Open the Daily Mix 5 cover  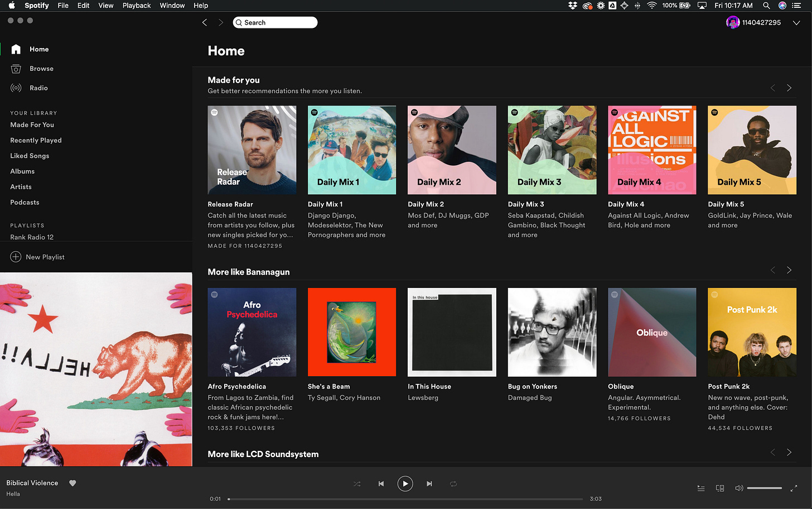point(752,150)
